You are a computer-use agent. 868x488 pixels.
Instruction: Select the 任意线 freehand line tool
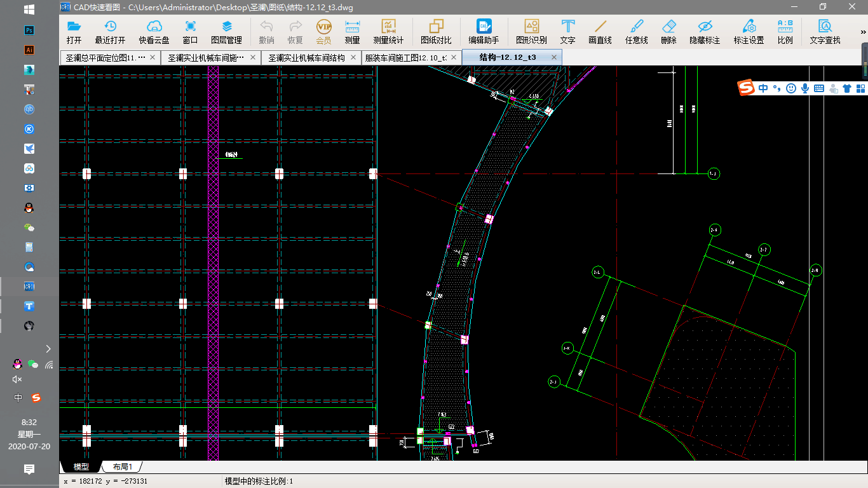636,31
